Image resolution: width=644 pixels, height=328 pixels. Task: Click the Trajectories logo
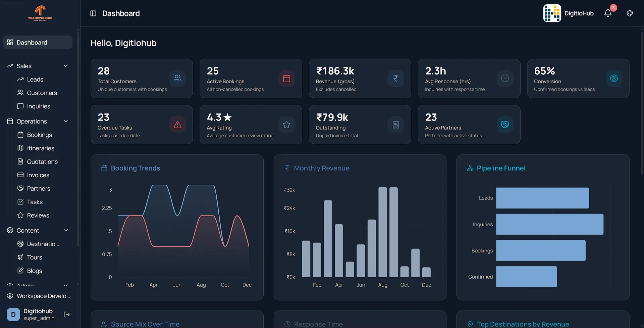(x=40, y=13)
